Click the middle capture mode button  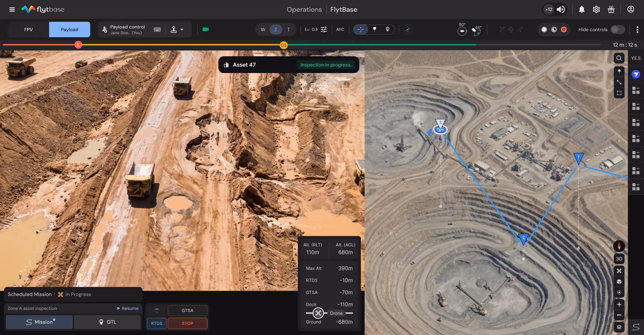click(x=554, y=29)
